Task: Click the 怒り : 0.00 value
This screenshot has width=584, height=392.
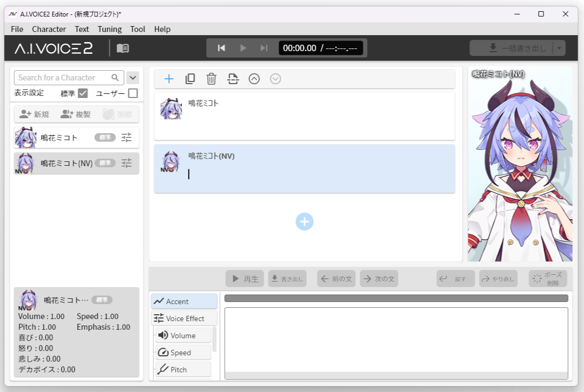Action: click(x=36, y=348)
